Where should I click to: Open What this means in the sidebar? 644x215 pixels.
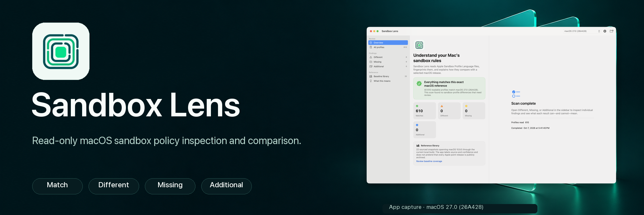pyautogui.click(x=388, y=81)
